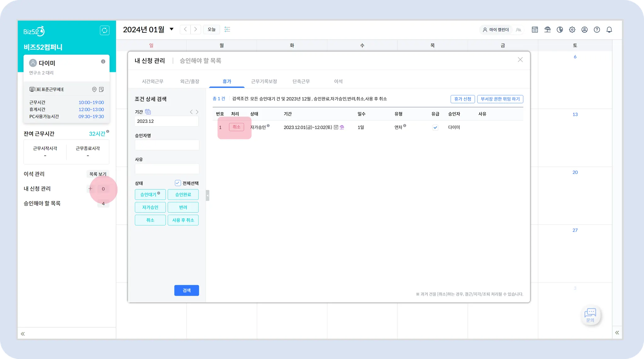The height and width of the screenshot is (359, 644).
Task: Click the blue 검색 button
Action: pos(186,290)
